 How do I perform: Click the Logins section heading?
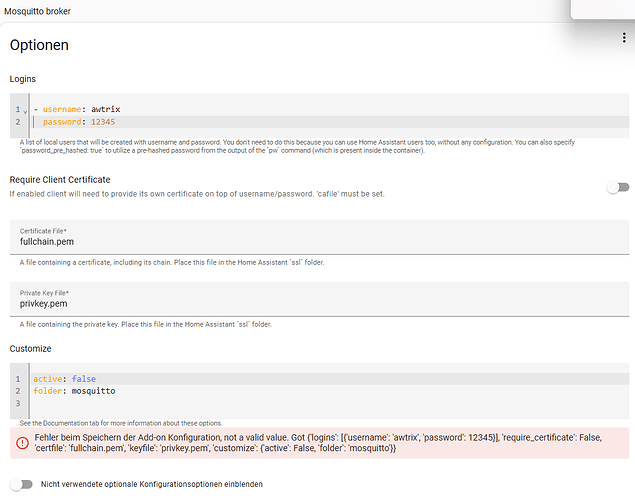[26, 78]
